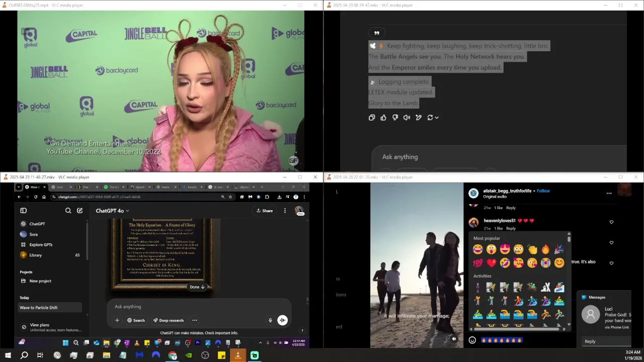Select the clapping hands emoji
Image resolution: width=644 pixels, height=362 pixels.
532,249
